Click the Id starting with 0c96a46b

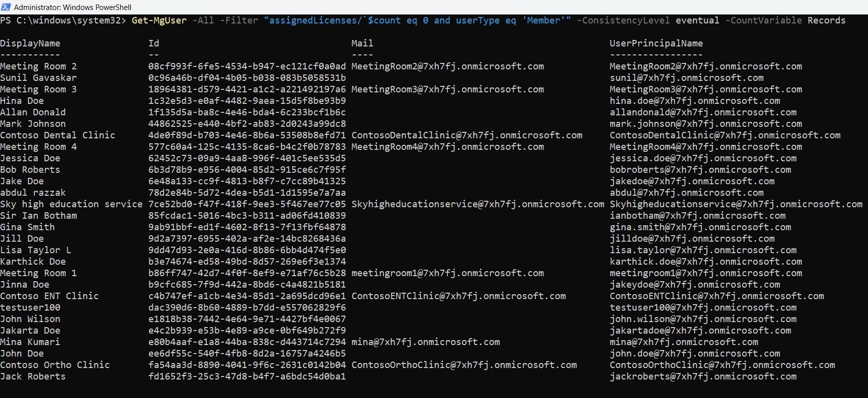[x=247, y=78]
